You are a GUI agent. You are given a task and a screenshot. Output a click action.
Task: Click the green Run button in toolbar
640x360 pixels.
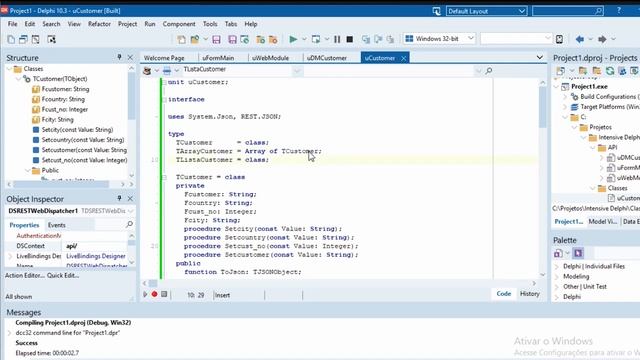293,39
